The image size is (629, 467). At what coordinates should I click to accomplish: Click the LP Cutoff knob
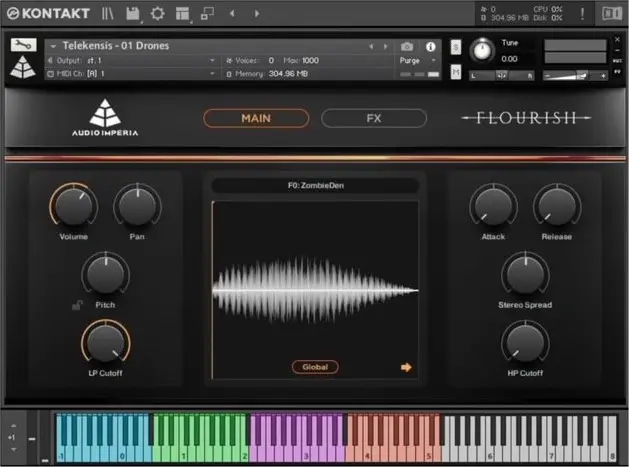[x=106, y=342]
